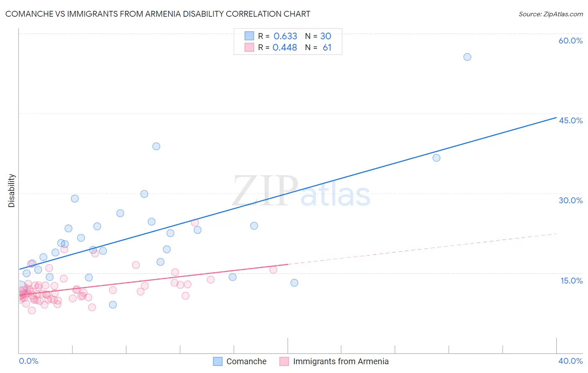
Task: Click the Comanche blue legend swatch at bottom
Action: pyautogui.click(x=217, y=361)
